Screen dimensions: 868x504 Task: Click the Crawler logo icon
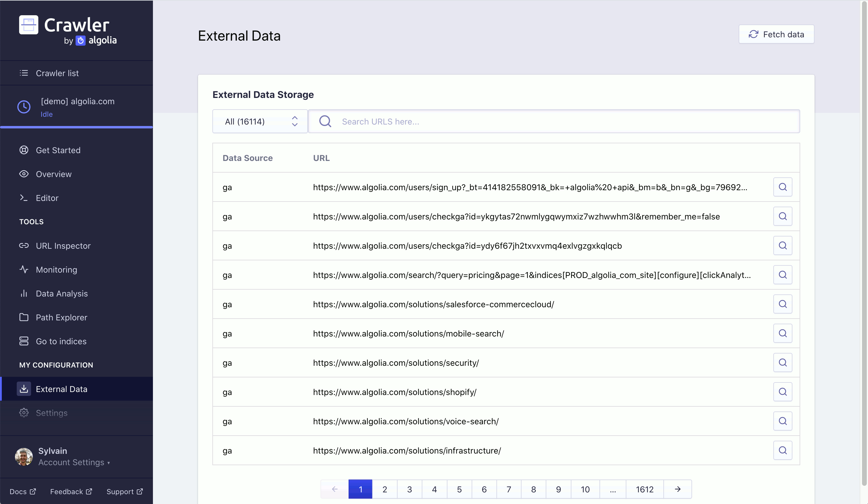(29, 25)
